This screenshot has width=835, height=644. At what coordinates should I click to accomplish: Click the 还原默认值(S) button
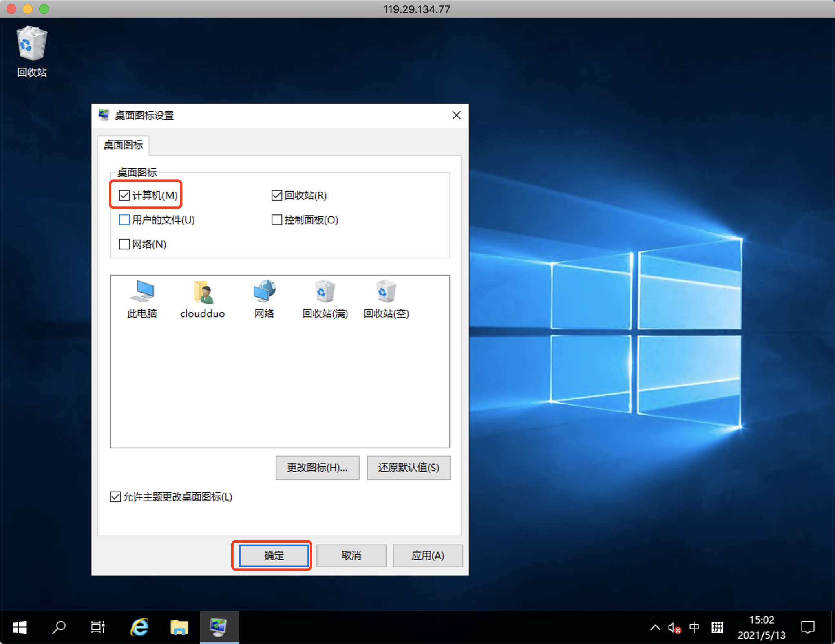coord(409,468)
